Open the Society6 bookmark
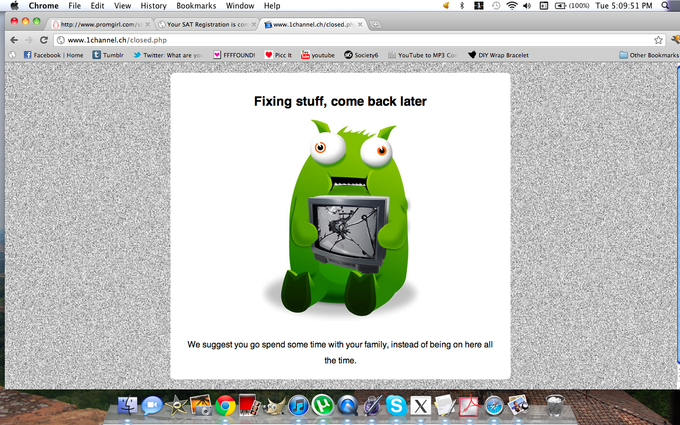This screenshot has height=425, width=680. click(x=361, y=55)
